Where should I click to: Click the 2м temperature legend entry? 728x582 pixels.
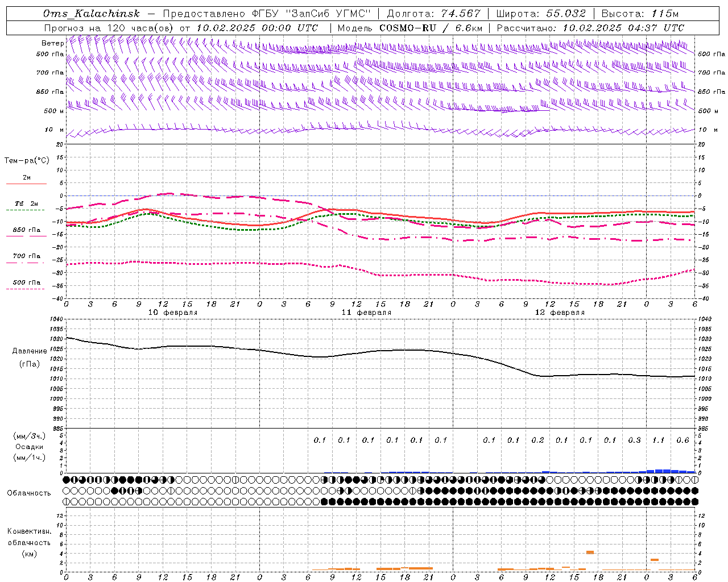click(x=27, y=177)
